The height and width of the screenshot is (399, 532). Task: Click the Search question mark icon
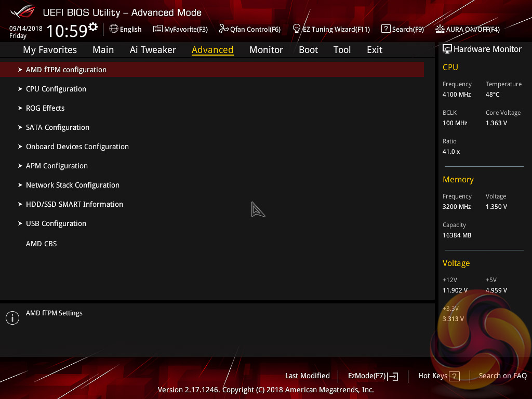386,29
